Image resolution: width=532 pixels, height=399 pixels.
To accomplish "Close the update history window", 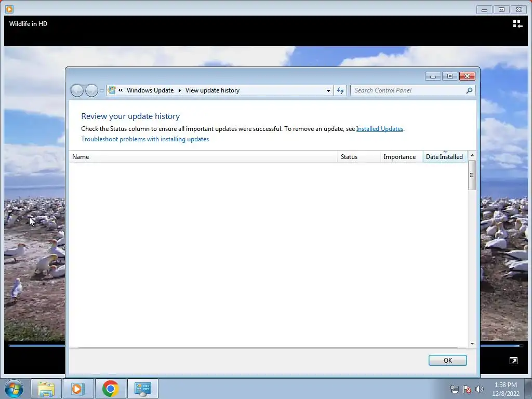I will tap(467, 76).
